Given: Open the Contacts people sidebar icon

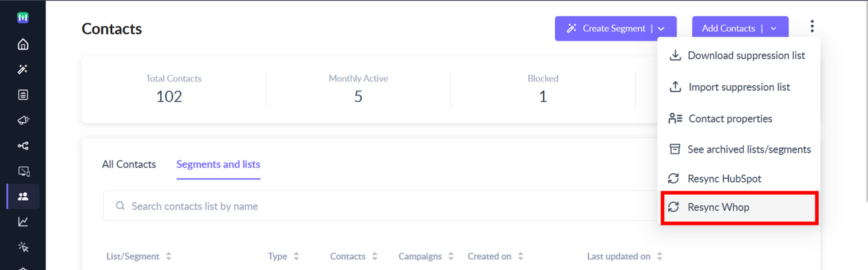Looking at the screenshot, I should point(23,197).
